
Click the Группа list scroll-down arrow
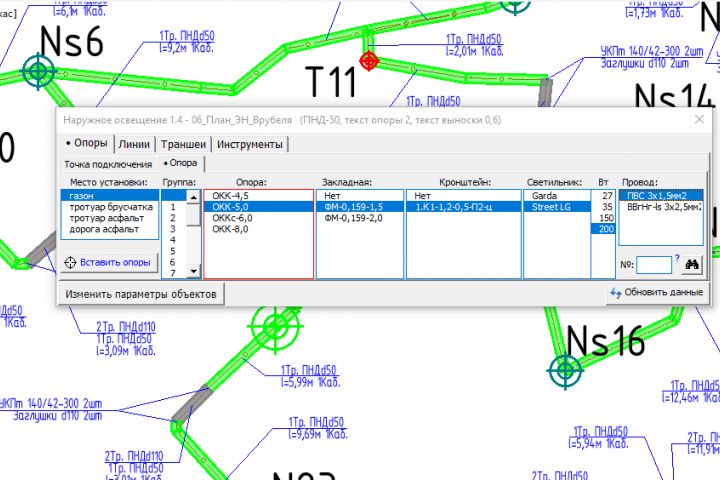coord(194,271)
